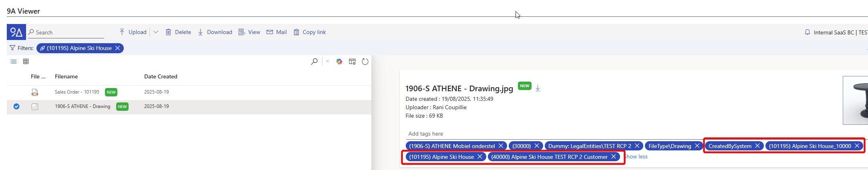Open dropdown arrow beside list search icon
This screenshot has width=868, height=170.
click(x=327, y=62)
